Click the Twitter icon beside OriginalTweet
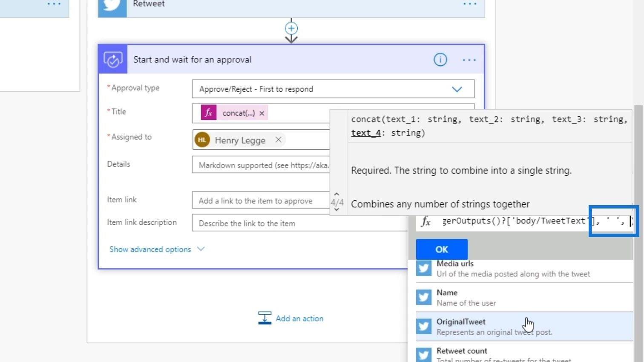644x362 pixels. [424, 326]
